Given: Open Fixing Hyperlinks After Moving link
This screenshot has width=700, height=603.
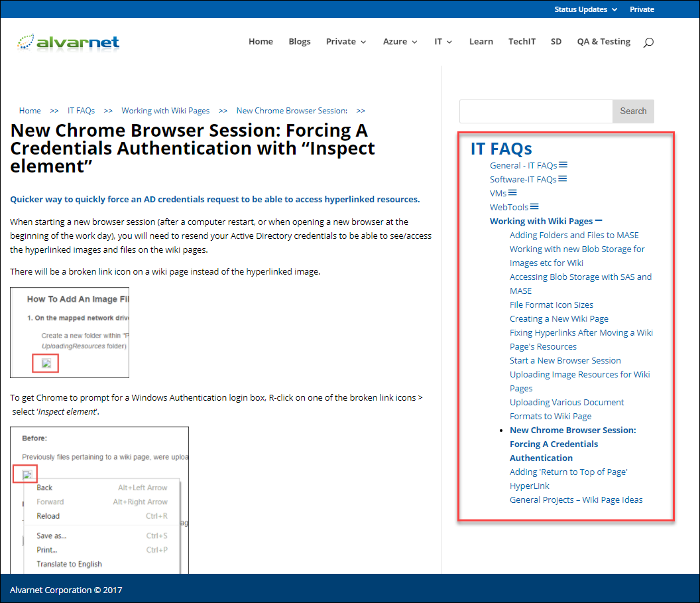Looking at the screenshot, I should (x=581, y=340).
